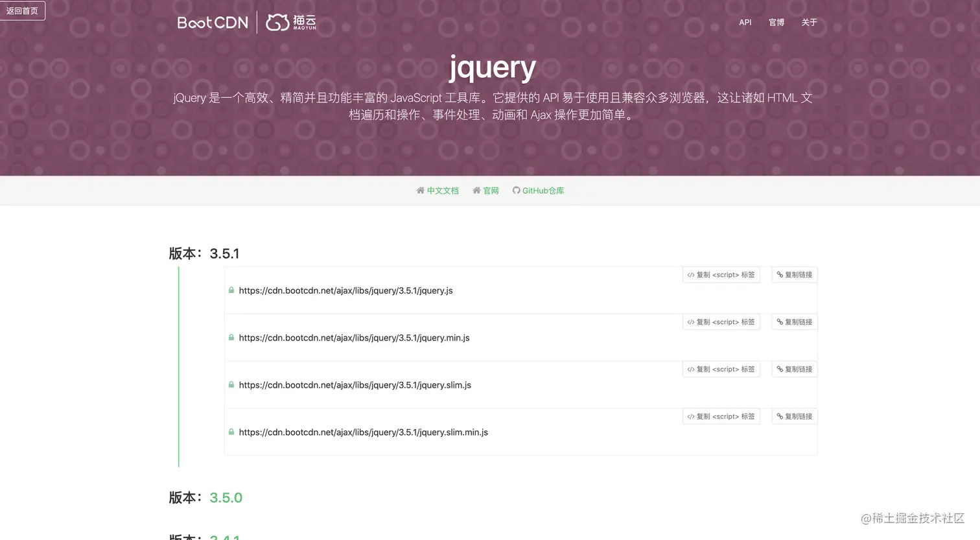Screen dimensions: 980x540
Task: Copy link for 3.5.1 jquery.slim.min.js
Action: [x=795, y=417]
